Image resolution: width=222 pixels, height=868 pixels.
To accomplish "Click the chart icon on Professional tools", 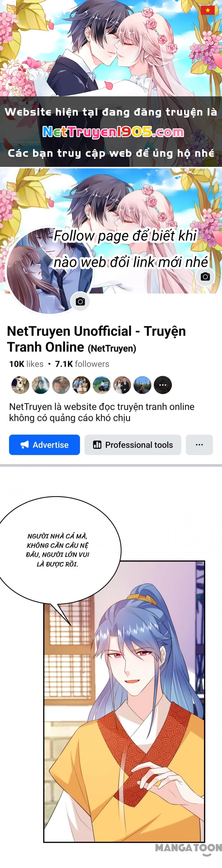I will [x=97, y=445].
